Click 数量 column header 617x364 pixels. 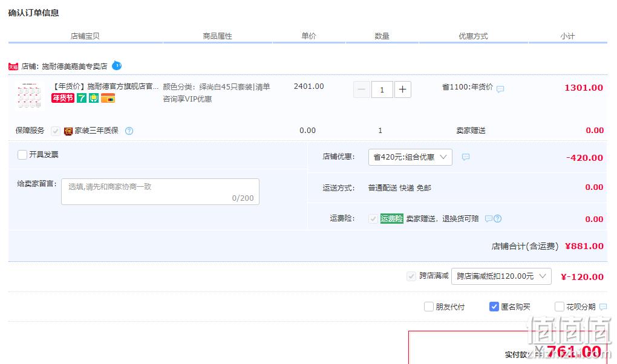point(382,36)
